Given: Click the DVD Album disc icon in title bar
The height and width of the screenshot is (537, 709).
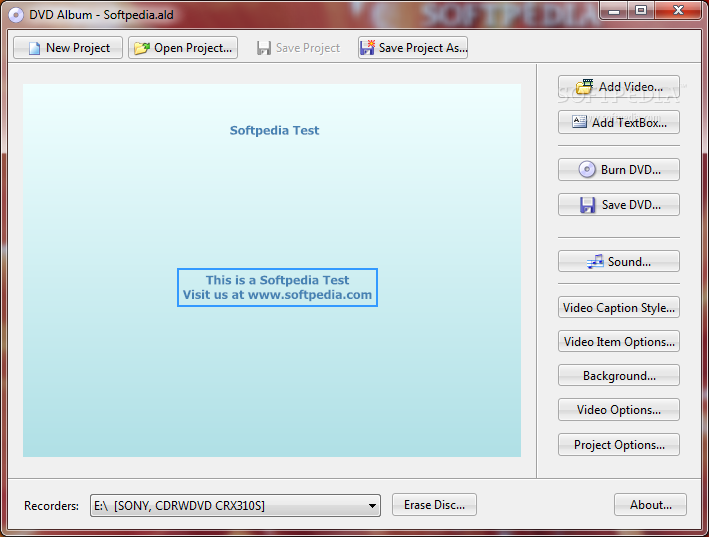Looking at the screenshot, I should click(x=16, y=15).
